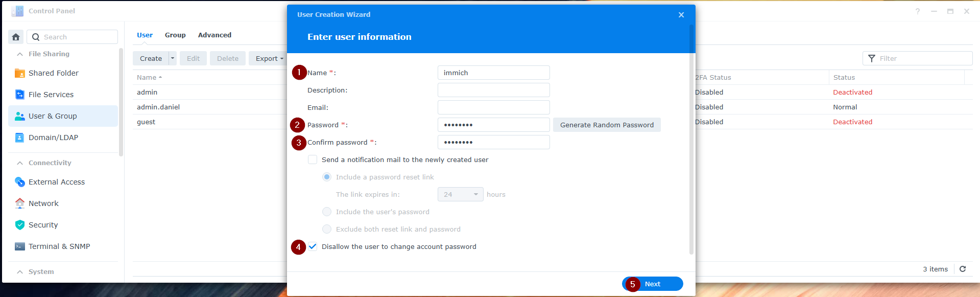Click the Email input field
The width and height of the screenshot is (980, 297).
pos(493,107)
